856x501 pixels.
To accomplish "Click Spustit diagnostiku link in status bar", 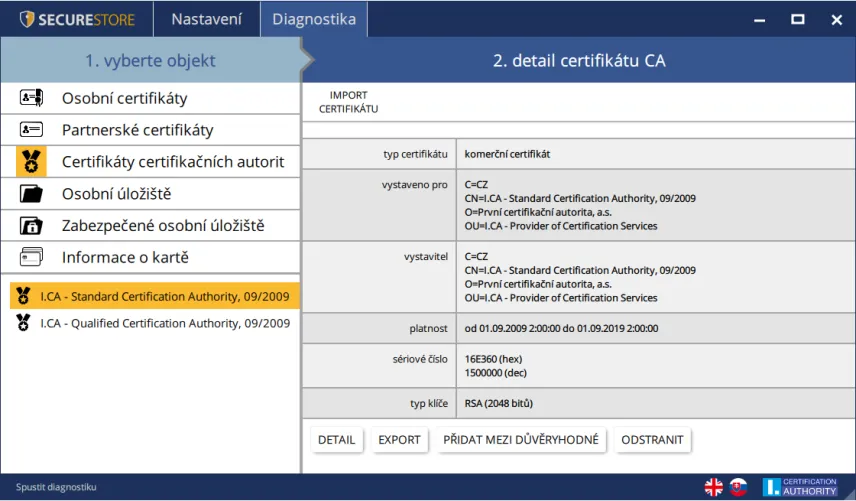I will pos(56,487).
